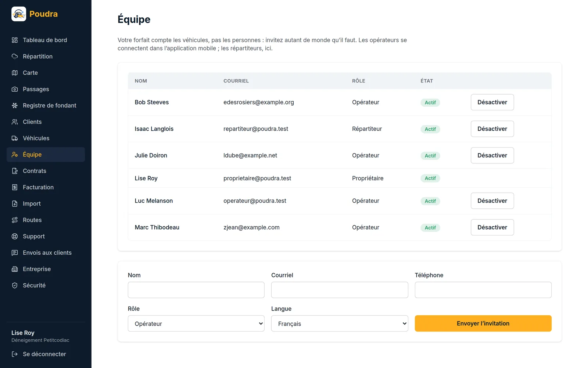Deactivate Julie Doiron

click(492, 155)
